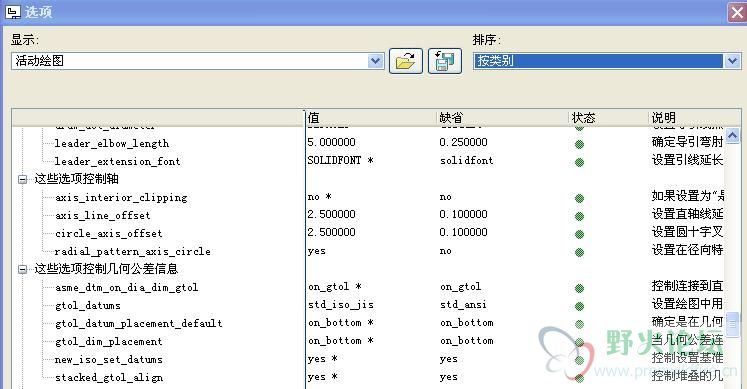The height and width of the screenshot is (389, 747).
Task: Collapse the 这些选项控制轴 group
Action: [x=22, y=180]
